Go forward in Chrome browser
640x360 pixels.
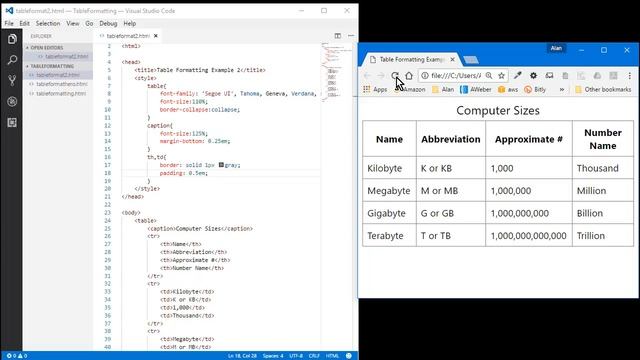click(381, 76)
